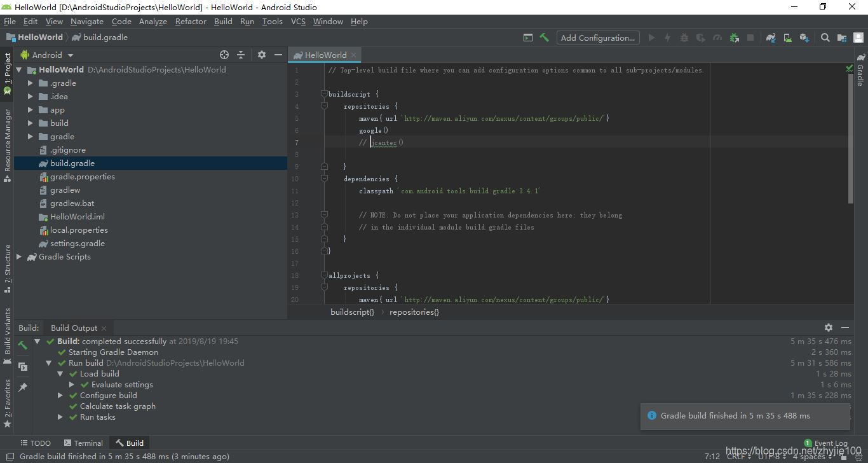The height and width of the screenshot is (463, 868).
Task: Click the Add Configuration button
Action: (x=598, y=38)
